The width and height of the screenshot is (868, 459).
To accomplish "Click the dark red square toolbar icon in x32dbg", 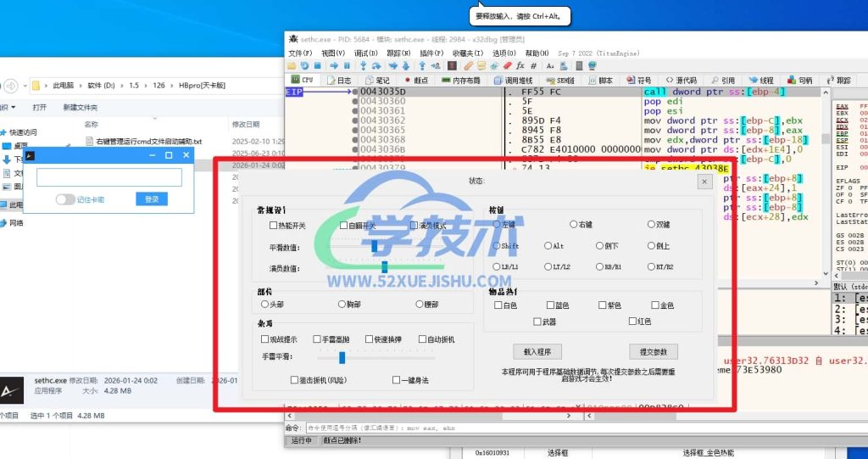I will [x=453, y=65].
